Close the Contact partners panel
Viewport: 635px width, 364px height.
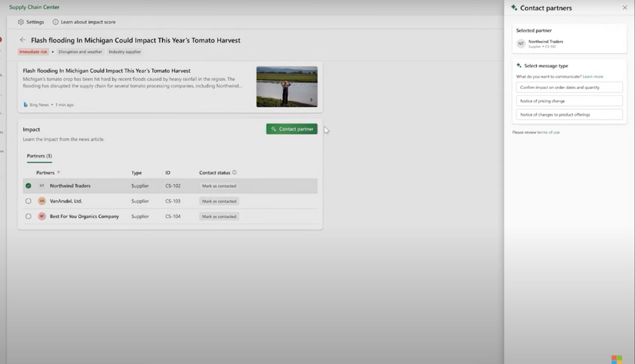point(624,8)
